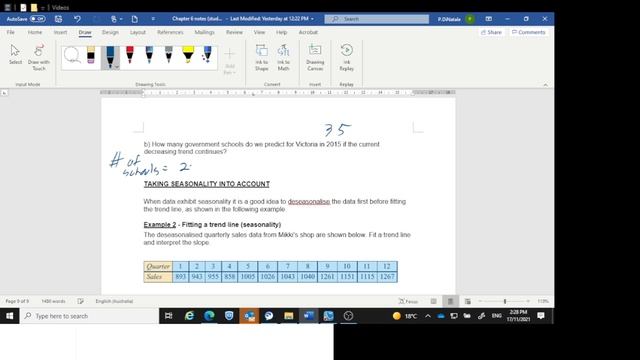
Task: Click Ink to Shape
Action: tap(262, 57)
